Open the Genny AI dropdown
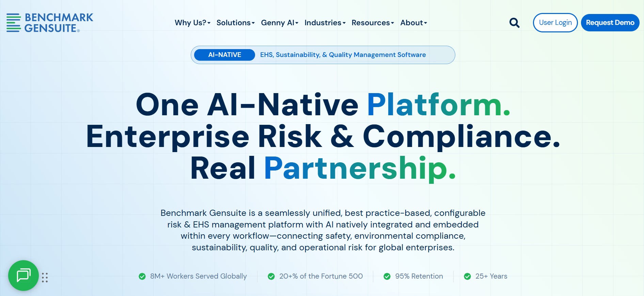Screen dimensions: 644x296 pos(280,23)
